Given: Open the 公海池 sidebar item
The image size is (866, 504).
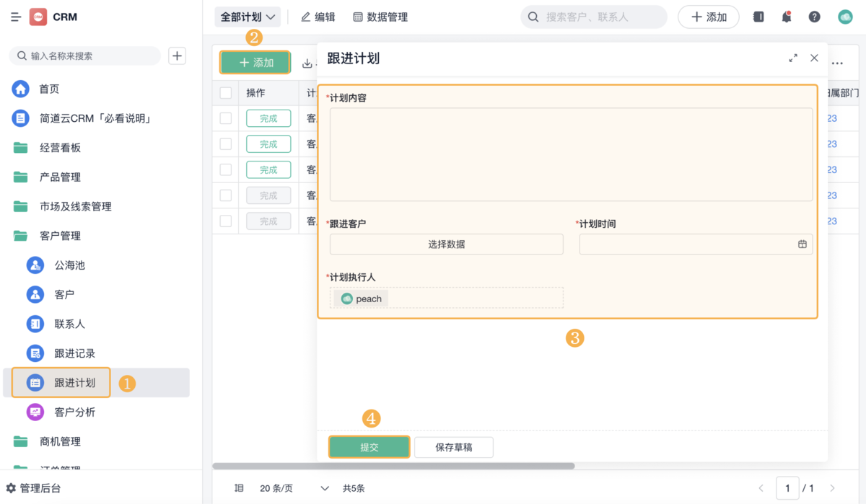Looking at the screenshot, I should (x=69, y=265).
